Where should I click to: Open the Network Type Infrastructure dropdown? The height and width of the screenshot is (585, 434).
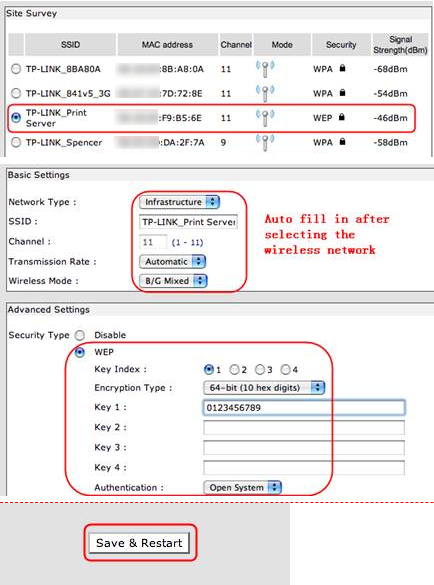coord(179,202)
